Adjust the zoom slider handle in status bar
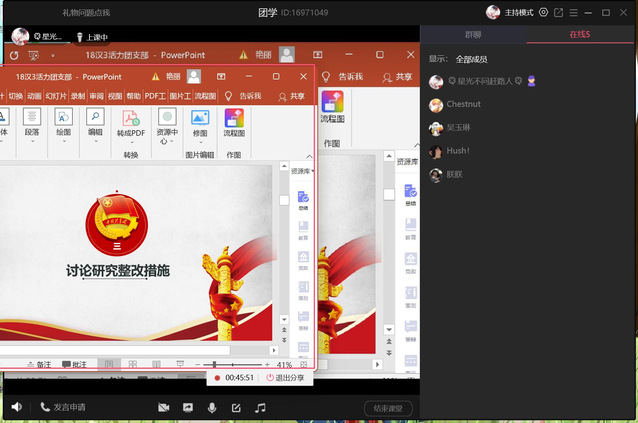The height and width of the screenshot is (423, 638). point(214,364)
